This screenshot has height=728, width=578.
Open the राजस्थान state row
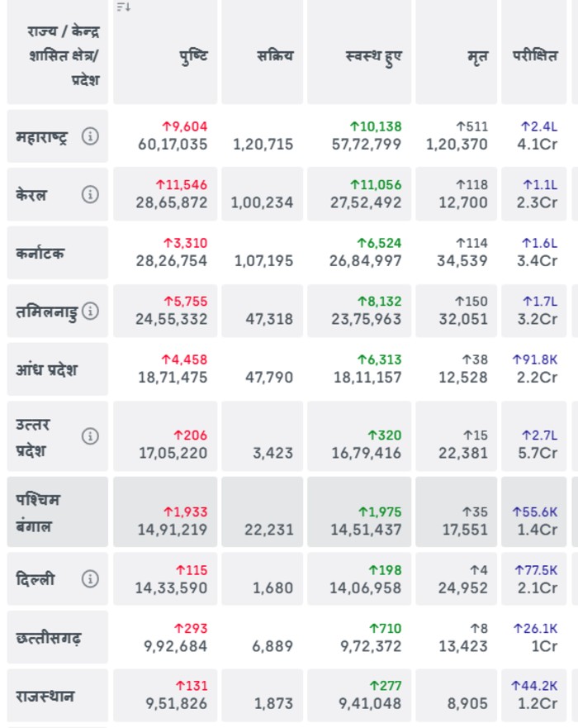[45, 696]
